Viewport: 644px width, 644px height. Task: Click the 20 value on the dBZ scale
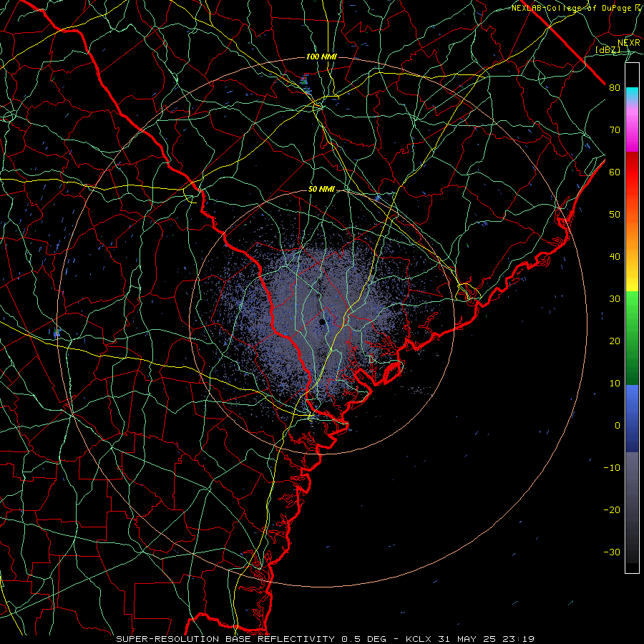click(615, 341)
